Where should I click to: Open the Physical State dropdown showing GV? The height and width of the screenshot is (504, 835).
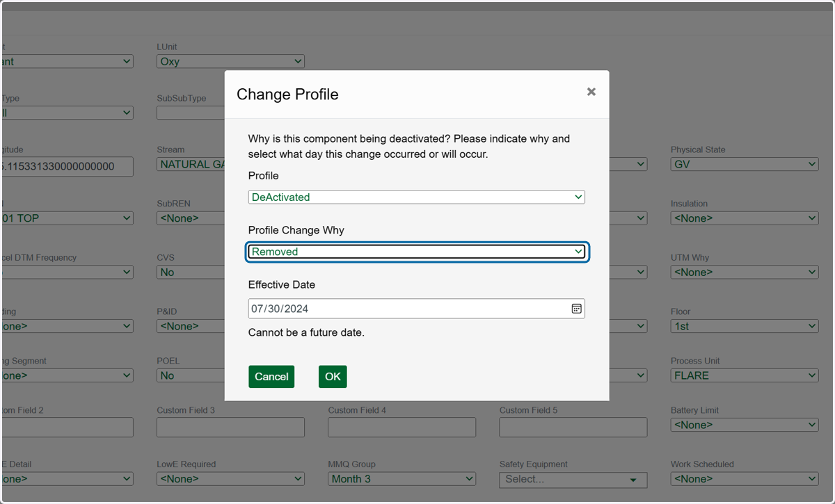click(x=745, y=164)
